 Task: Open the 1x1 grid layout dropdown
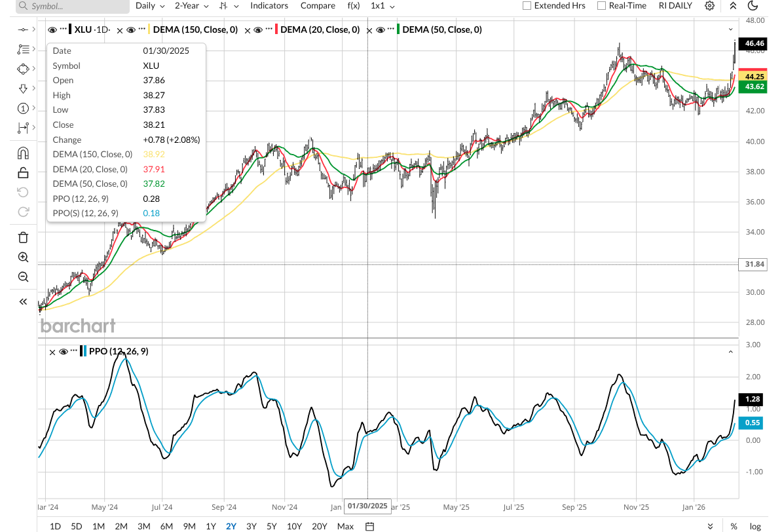tap(383, 6)
